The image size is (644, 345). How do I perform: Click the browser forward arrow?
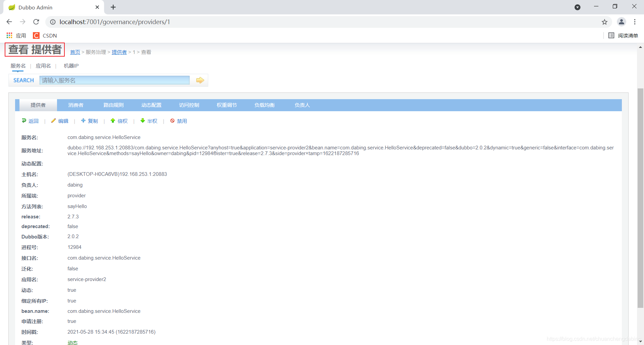coord(22,22)
